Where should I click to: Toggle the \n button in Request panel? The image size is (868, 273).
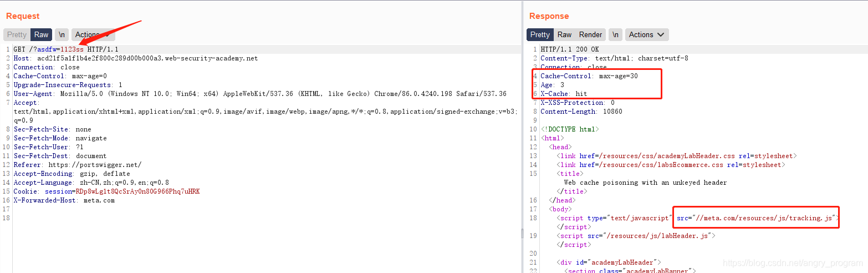point(62,34)
